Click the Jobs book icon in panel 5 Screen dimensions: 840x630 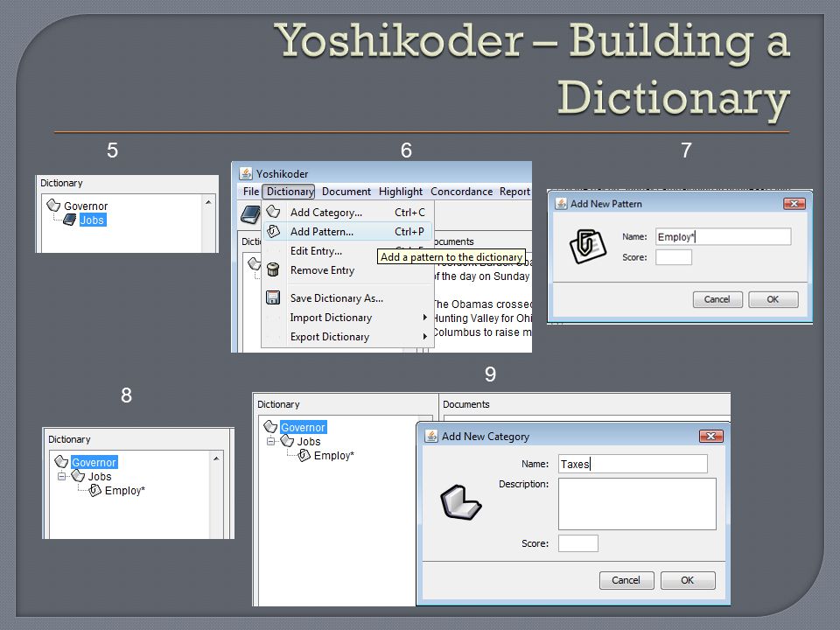(x=70, y=220)
